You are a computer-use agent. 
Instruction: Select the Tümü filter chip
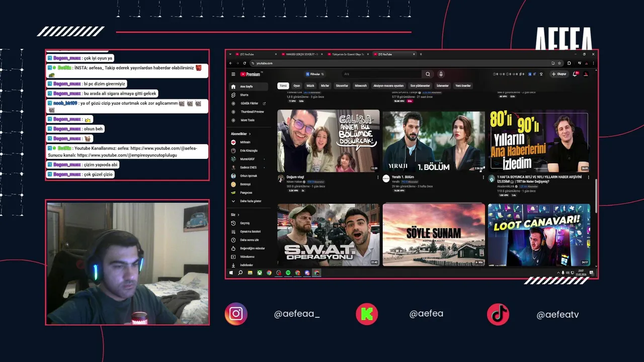(x=283, y=86)
